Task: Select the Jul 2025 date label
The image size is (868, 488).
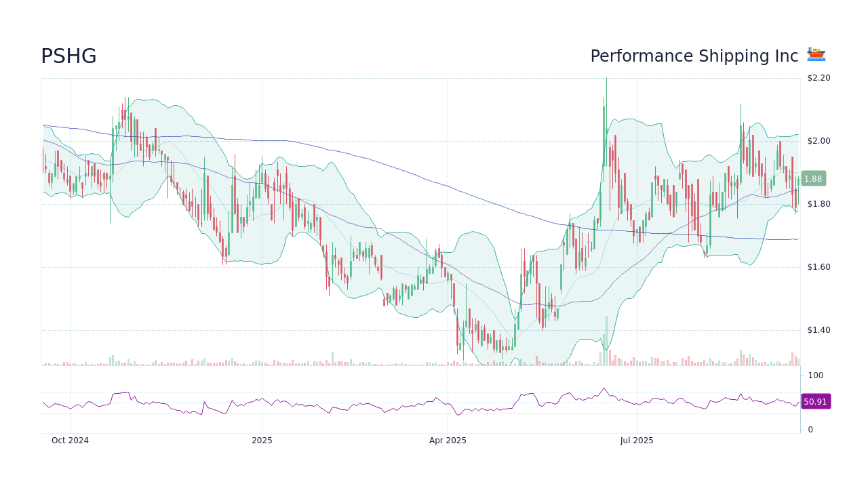Action: (x=636, y=440)
